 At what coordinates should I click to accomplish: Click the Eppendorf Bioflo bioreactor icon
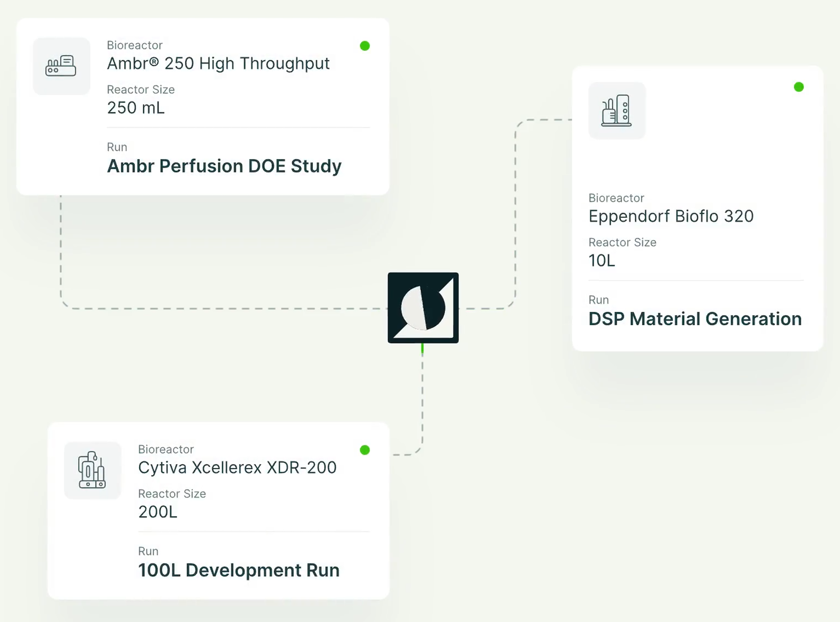tap(617, 111)
